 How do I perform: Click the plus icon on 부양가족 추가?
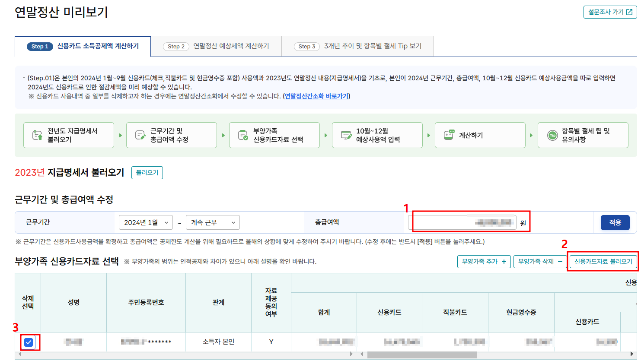click(x=503, y=261)
